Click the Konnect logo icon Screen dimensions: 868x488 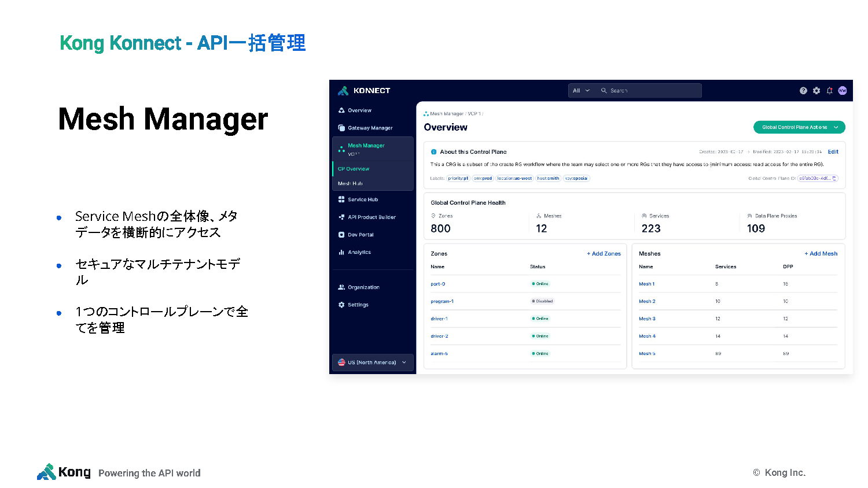(343, 91)
